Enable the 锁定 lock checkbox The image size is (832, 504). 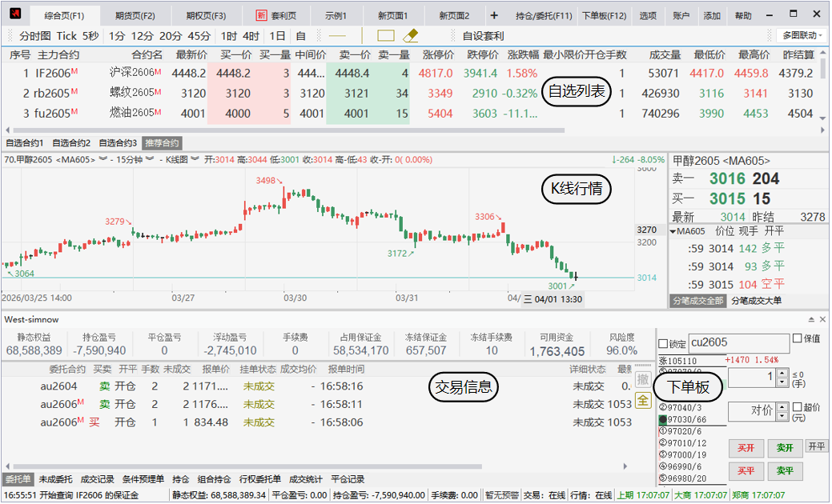coord(663,344)
